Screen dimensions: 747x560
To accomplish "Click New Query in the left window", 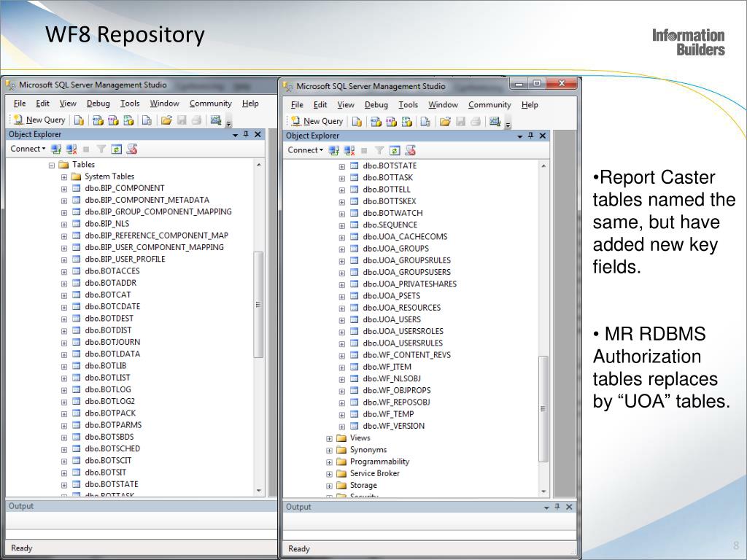I will 39,120.
